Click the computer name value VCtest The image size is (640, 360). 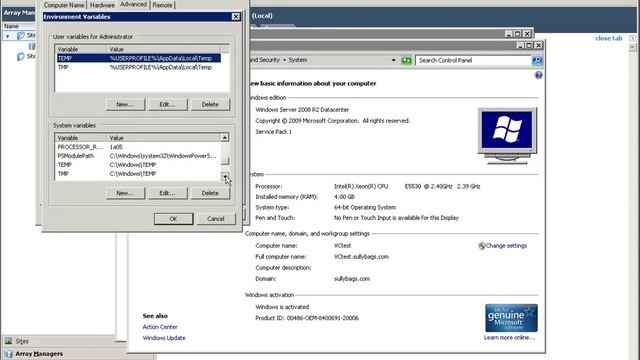point(342,246)
